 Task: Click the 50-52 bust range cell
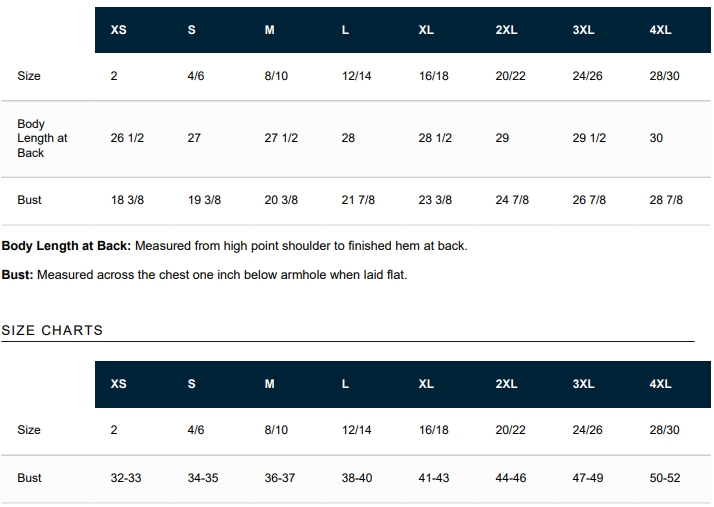[665, 478]
